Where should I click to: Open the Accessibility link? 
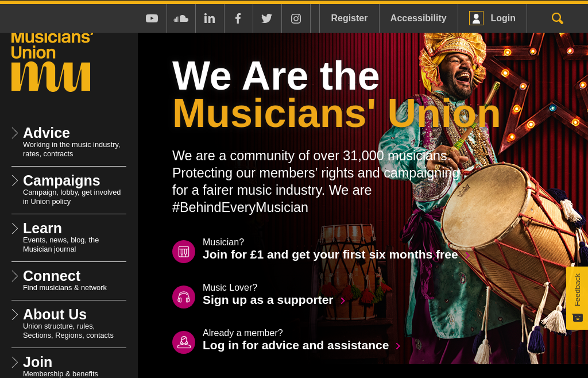[x=418, y=18]
